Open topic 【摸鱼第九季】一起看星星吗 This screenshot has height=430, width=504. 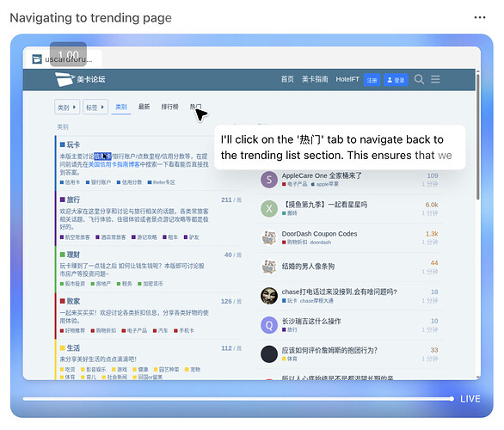coord(324,205)
